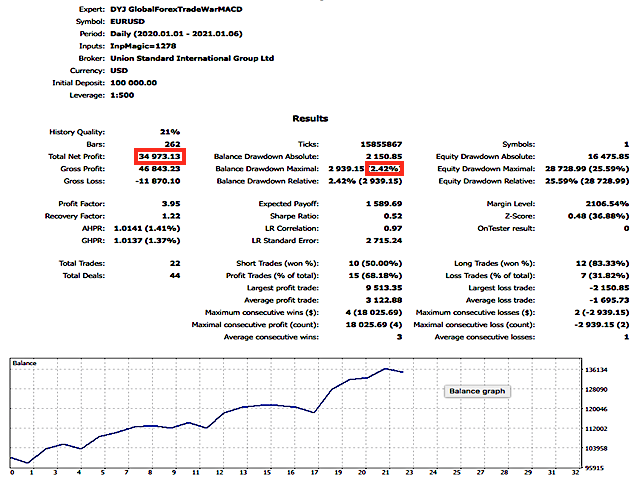Select Largest loss trade value -2 150.85
640x480 pixels.
[609, 288]
